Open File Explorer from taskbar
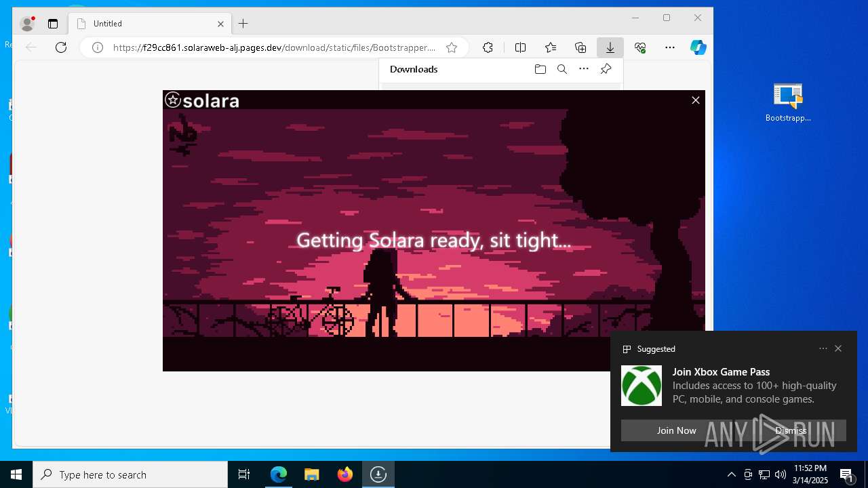This screenshot has width=868, height=488. (311, 474)
